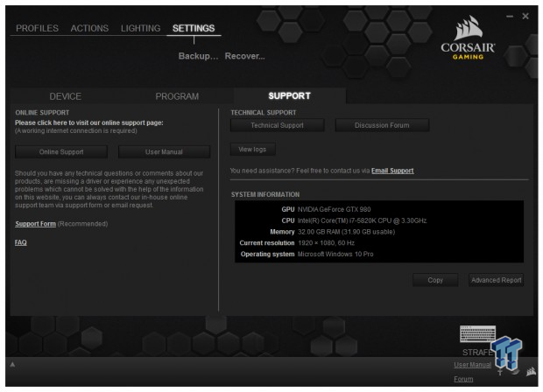Click the STRAFE device label
543x392 pixels.
point(477,353)
